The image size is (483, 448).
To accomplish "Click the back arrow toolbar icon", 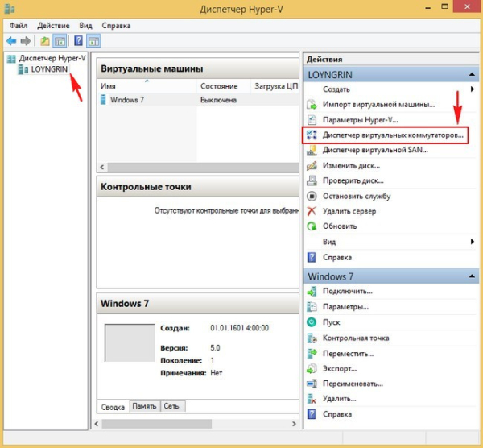I will point(11,39).
